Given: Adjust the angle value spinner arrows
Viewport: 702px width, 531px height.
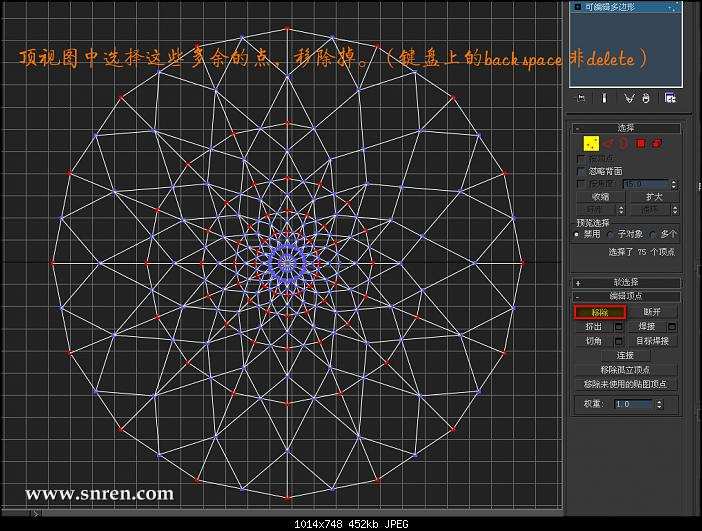Looking at the screenshot, I should tap(674, 184).
